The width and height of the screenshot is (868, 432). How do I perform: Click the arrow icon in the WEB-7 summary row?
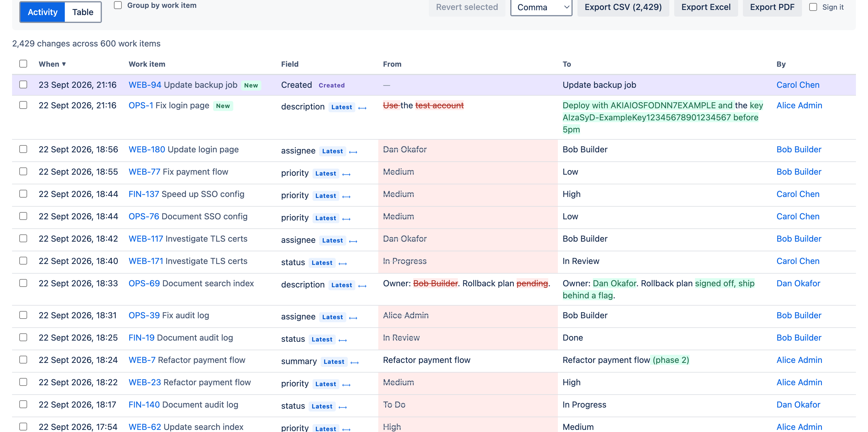354,362
